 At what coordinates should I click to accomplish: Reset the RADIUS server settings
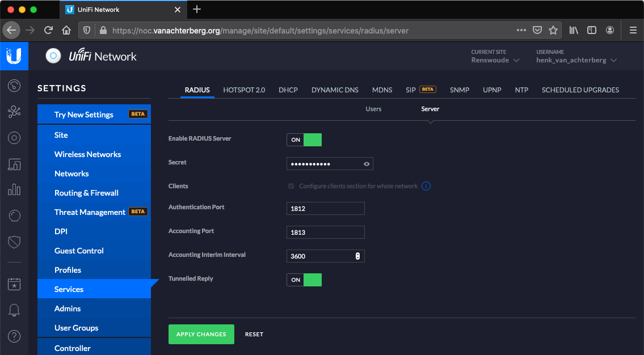point(254,334)
